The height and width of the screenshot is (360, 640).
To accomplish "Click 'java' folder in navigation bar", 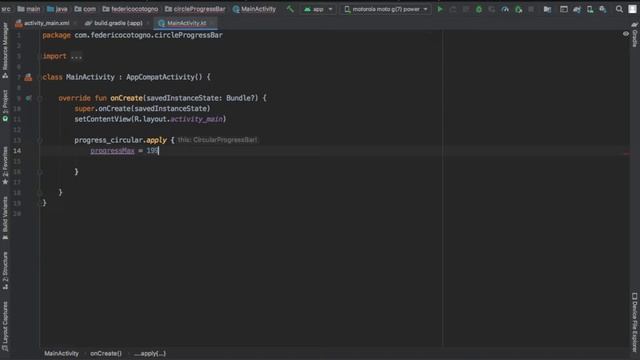I will coord(57,9).
